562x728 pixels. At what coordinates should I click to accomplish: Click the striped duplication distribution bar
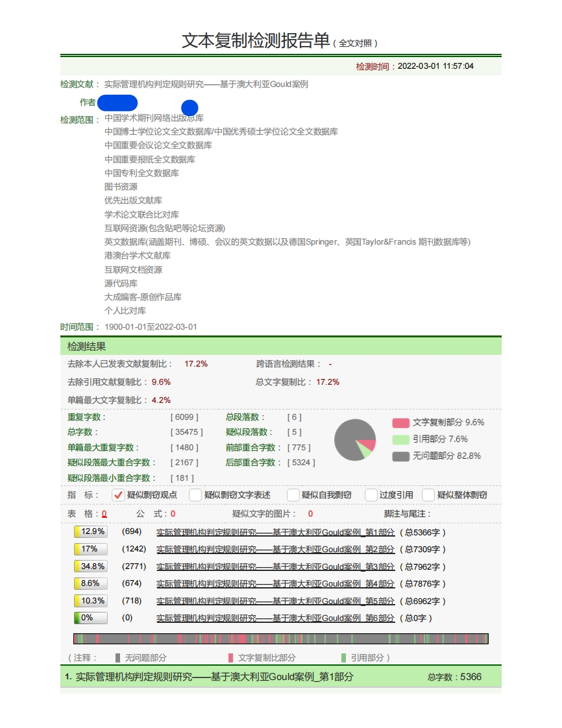pyautogui.click(x=280, y=639)
